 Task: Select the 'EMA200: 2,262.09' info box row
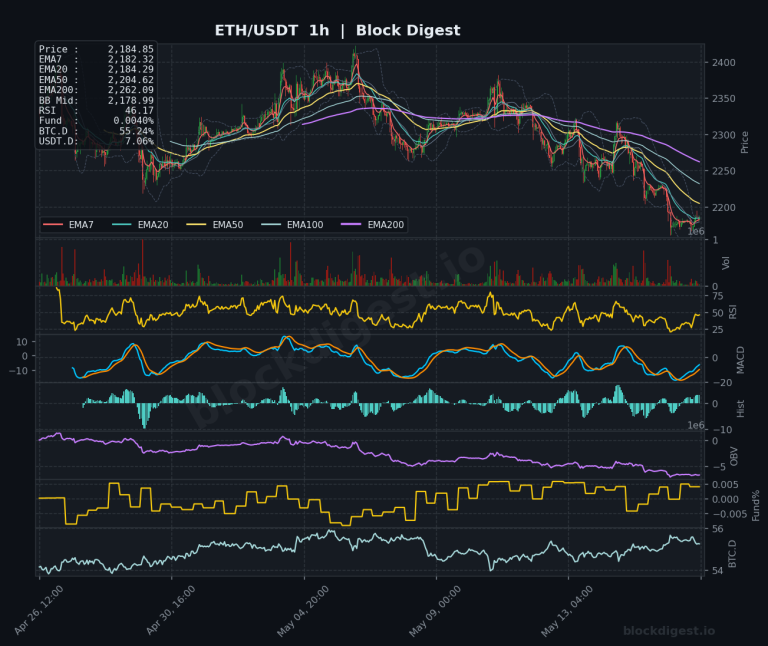96,90
